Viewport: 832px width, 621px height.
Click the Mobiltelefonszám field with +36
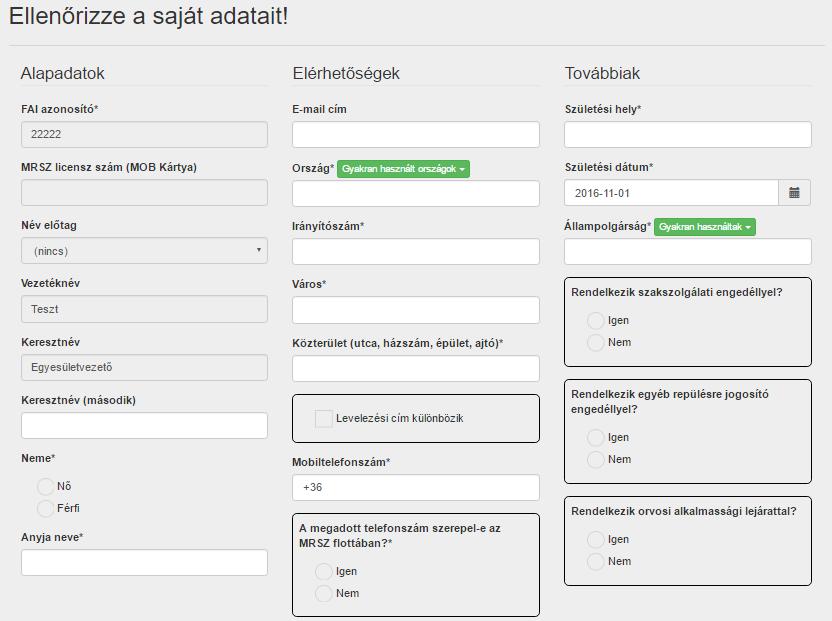tap(416, 487)
